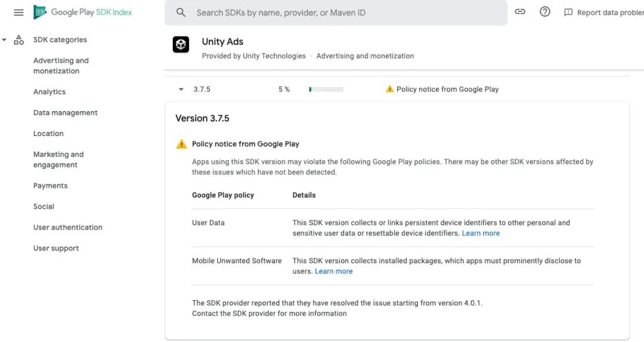Click Learn more link for Mobile Unwanted Software
Screen dimensions: 644x342
[333, 272]
